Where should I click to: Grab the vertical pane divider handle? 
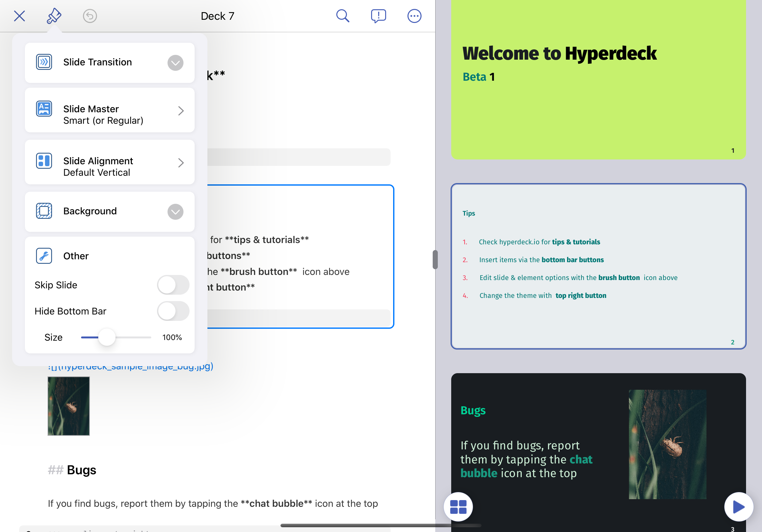click(435, 260)
